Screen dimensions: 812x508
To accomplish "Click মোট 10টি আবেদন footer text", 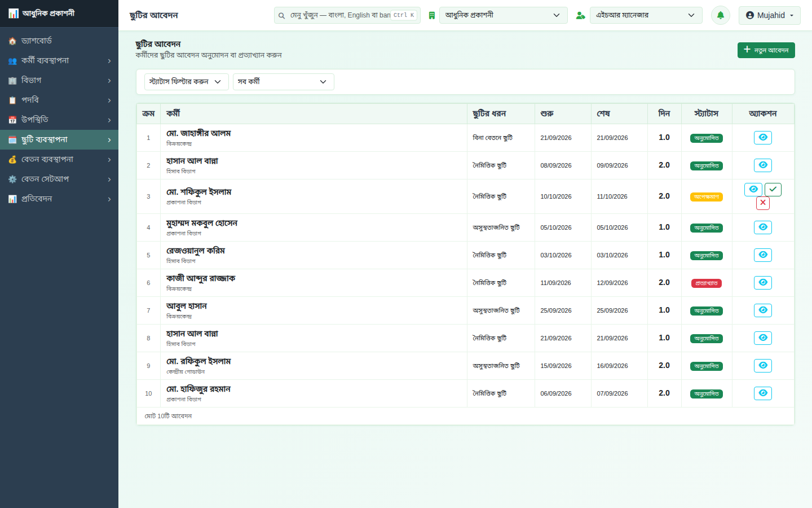I will 168,416.
